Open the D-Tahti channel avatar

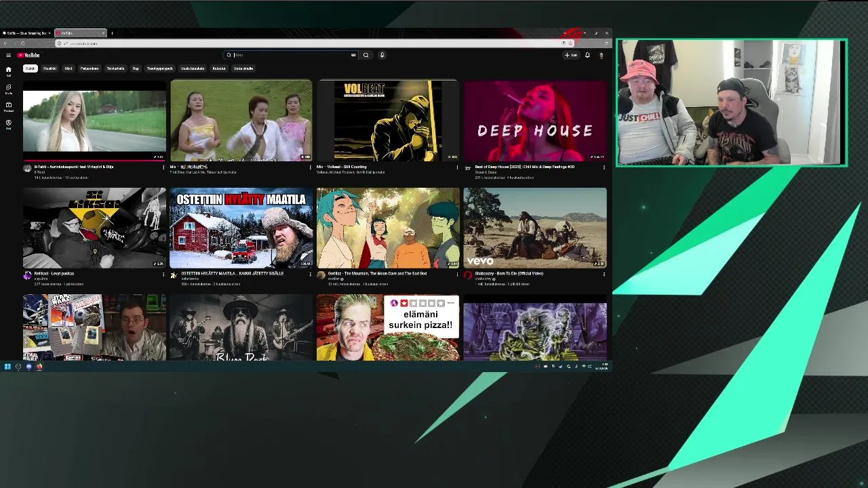point(27,168)
